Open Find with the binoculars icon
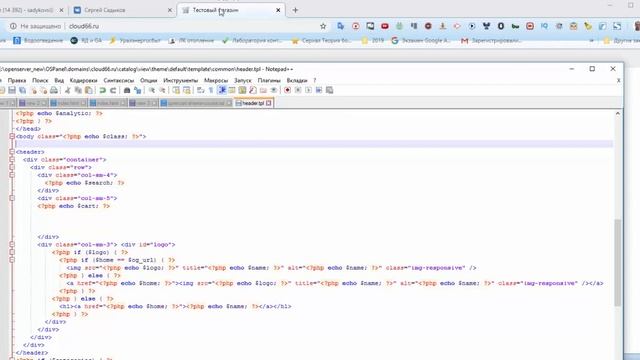Viewport: 640px width, 360px height. [x=127, y=90]
